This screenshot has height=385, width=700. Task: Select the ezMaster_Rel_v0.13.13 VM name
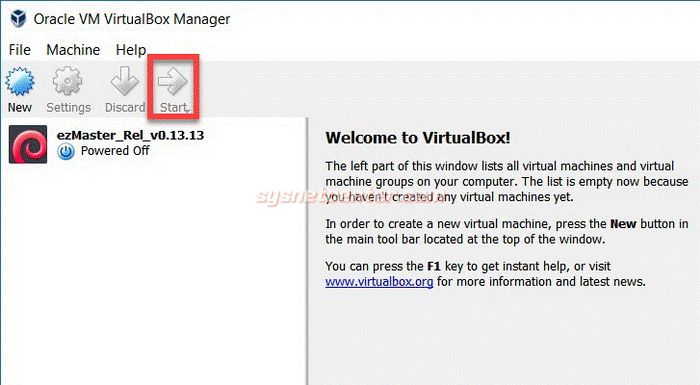[x=130, y=135]
